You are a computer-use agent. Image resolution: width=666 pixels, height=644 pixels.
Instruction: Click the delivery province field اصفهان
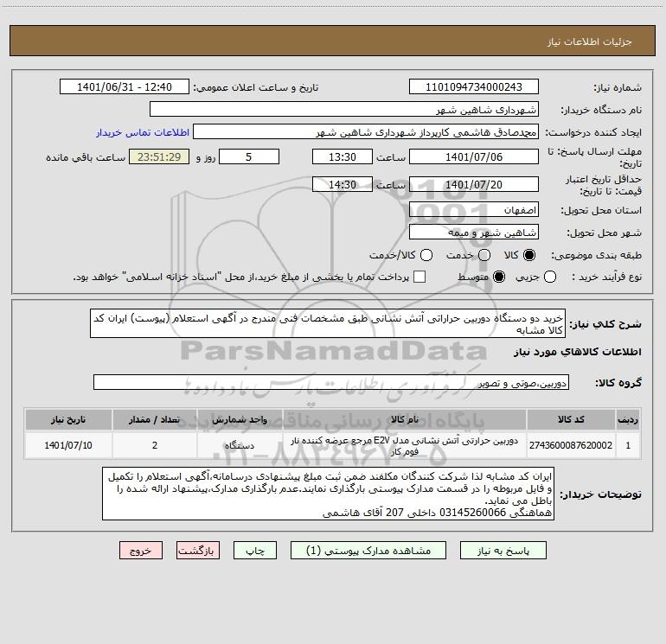coord(474,210)
